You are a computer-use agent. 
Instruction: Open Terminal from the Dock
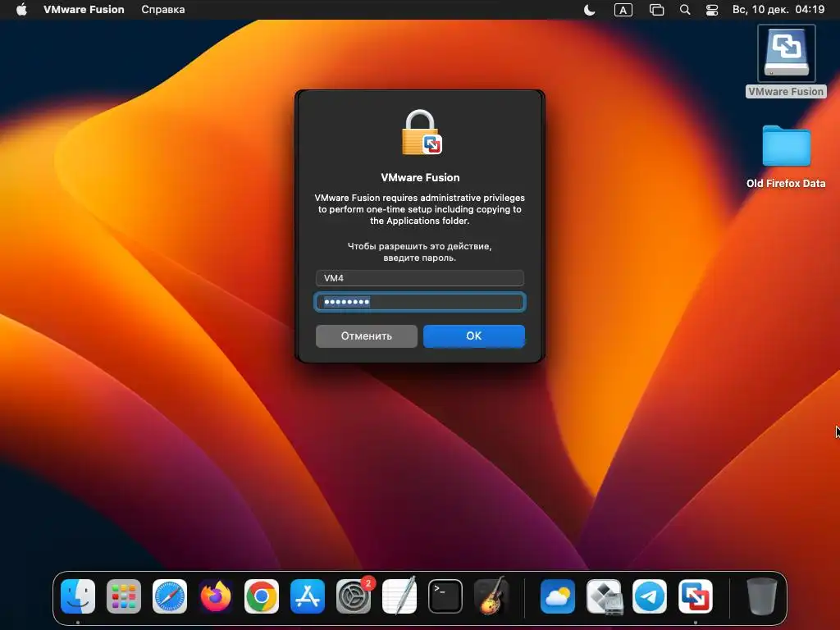coord(445,596)
